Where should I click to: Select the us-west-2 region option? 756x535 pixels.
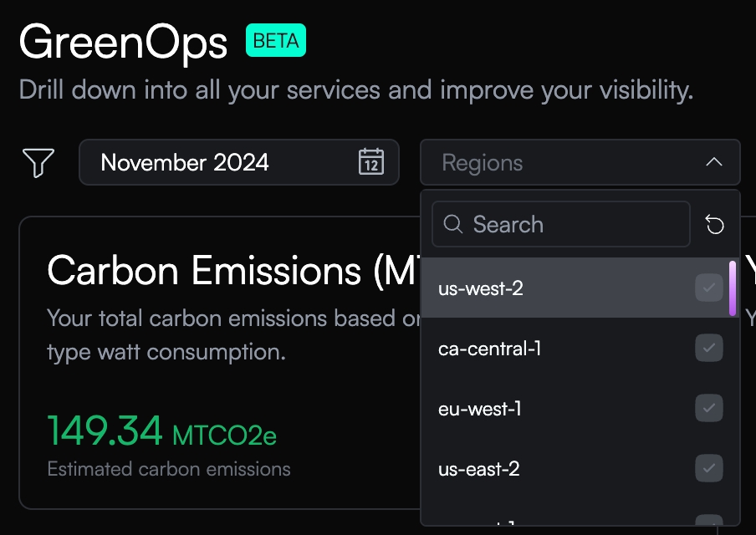tap(481, 288)
